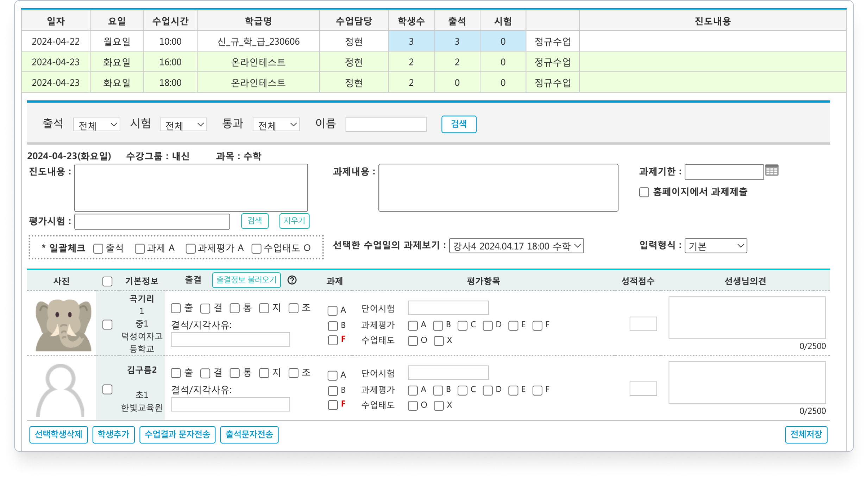868x480 pixels.
Task: Click the 이름 search input field
Action: click(386, 125)
